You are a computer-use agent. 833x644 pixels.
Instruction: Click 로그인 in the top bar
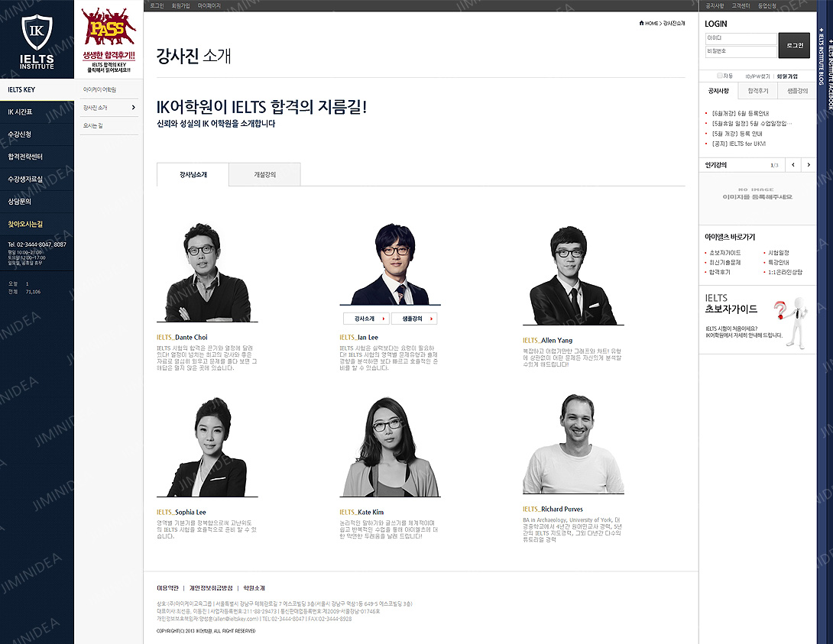coord(157,5)
